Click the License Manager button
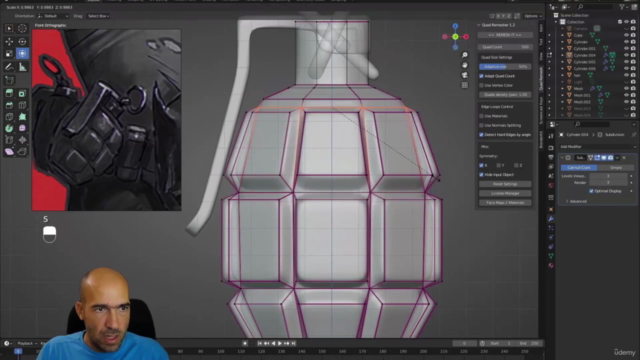Screen dimensions: 640x360 pos(505,193)
